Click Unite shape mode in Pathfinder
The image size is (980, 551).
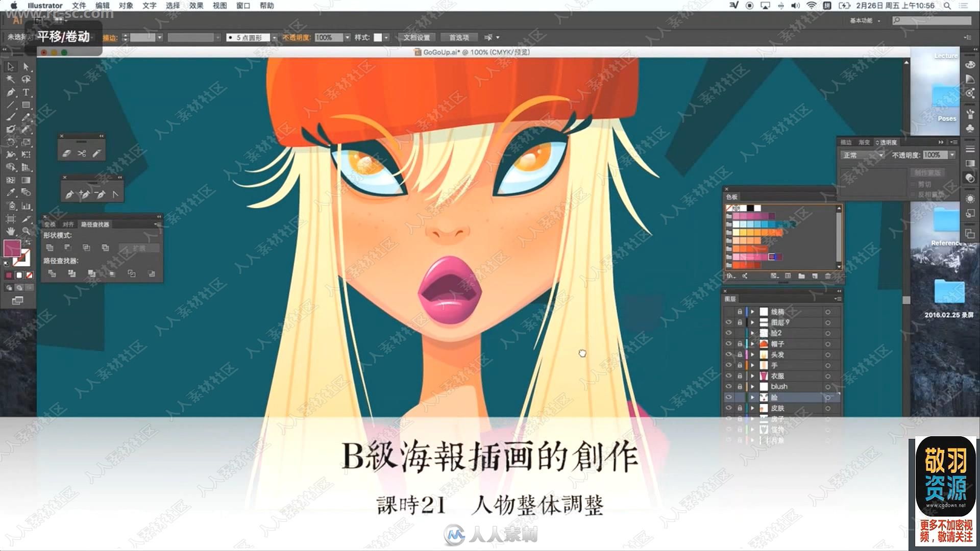pos(50,248)
